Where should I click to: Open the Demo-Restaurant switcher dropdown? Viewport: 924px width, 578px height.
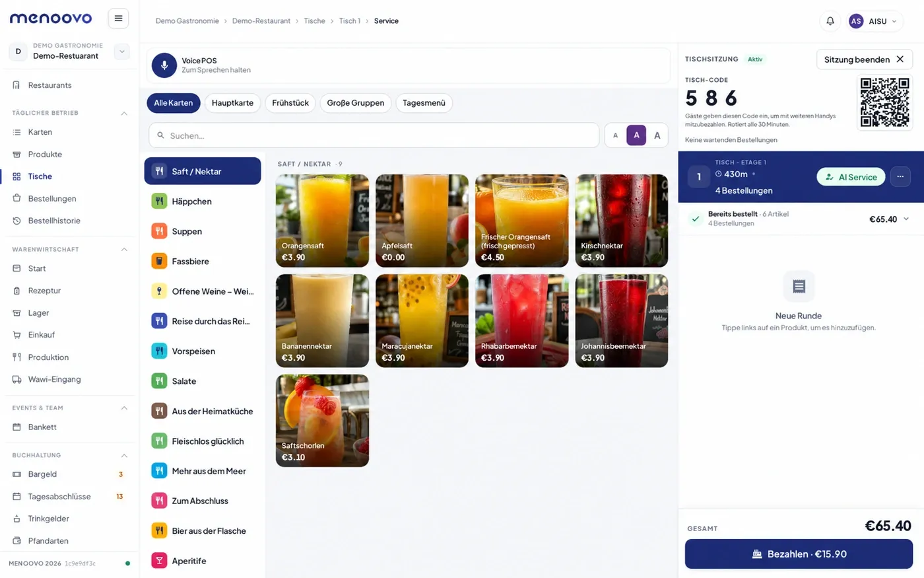coord(122,52)
